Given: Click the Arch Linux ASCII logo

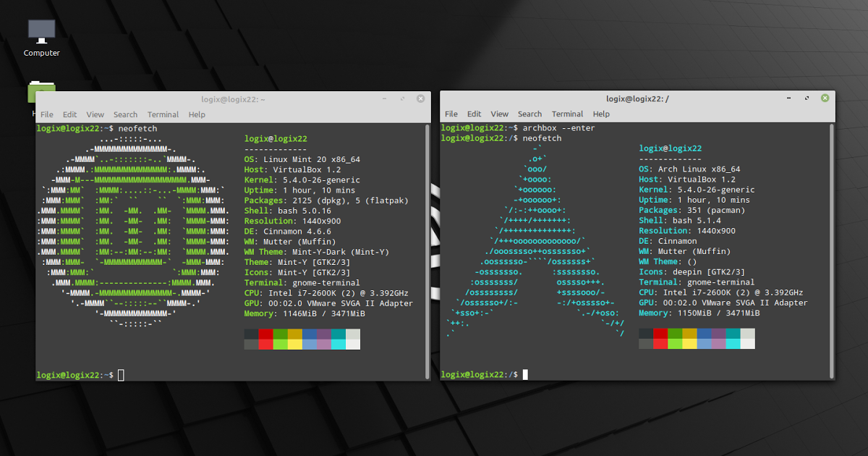Looking at the screenshot, I should (535, 240).
